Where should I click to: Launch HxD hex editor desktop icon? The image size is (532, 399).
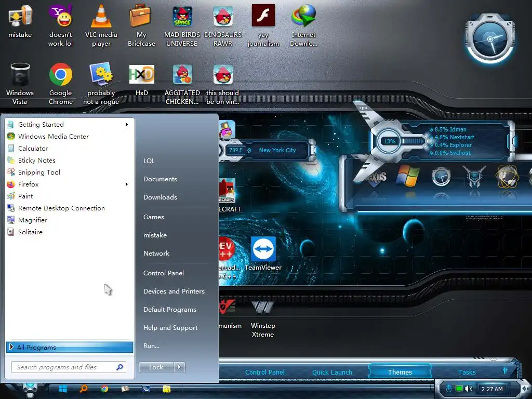coord(142,74)
